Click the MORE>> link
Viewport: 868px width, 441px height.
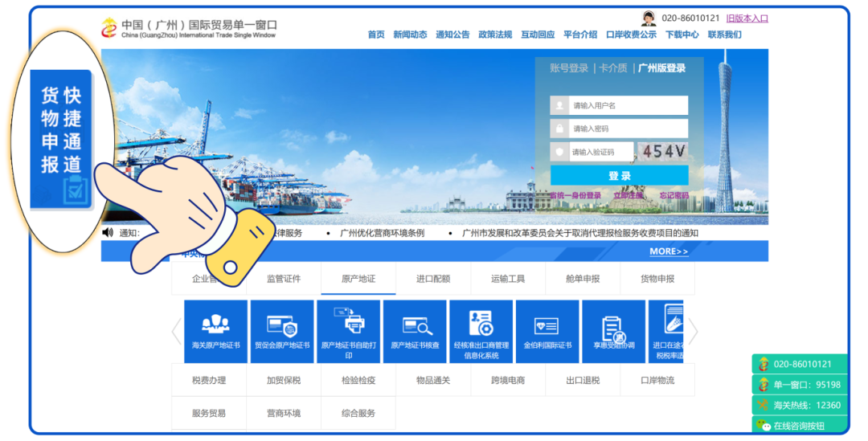[669, 251]
